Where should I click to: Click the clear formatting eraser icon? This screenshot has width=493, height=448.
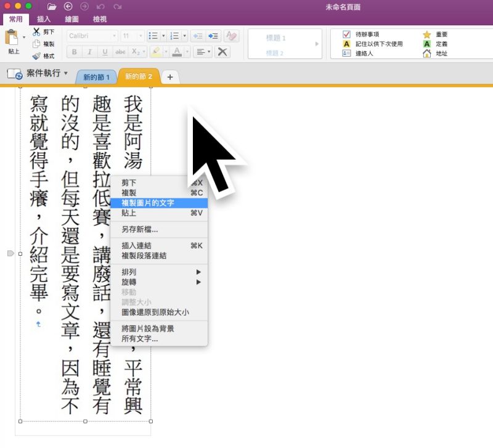[x=232, y=36]
